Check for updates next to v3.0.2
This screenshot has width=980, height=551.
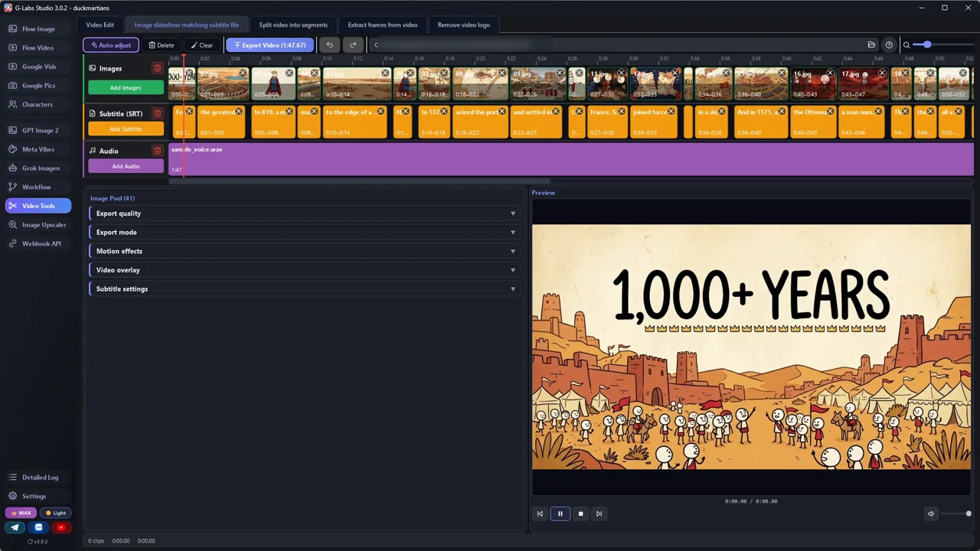point(30,541)
